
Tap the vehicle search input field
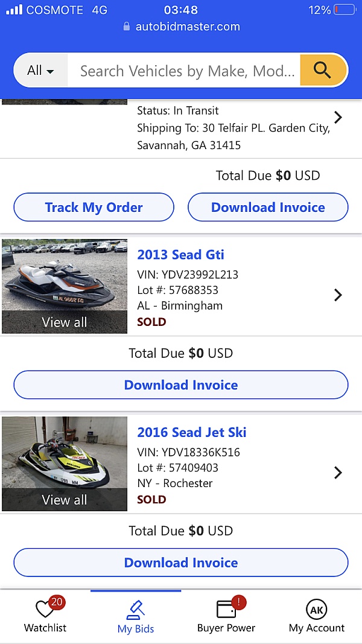point(181,70)
